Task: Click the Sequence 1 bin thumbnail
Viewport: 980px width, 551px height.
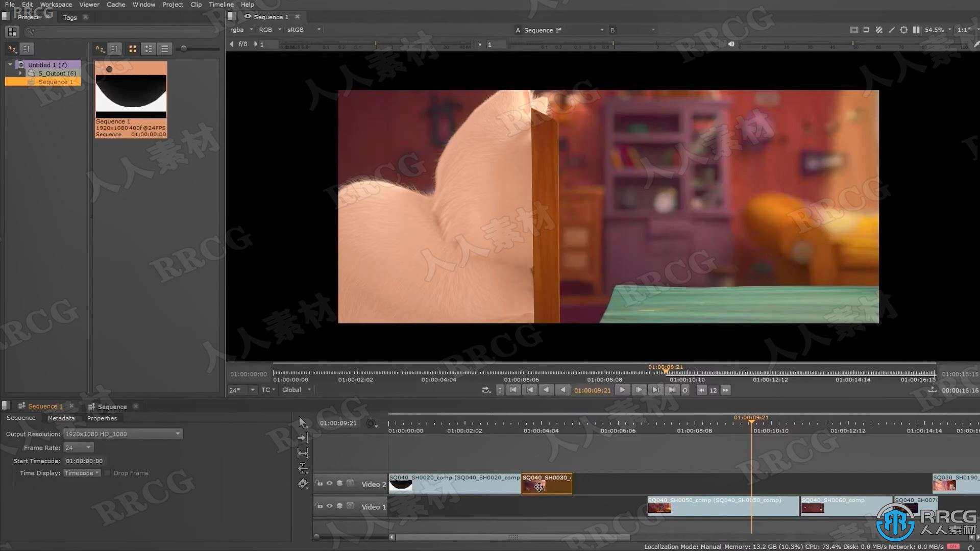Action: tap(131, 100)
